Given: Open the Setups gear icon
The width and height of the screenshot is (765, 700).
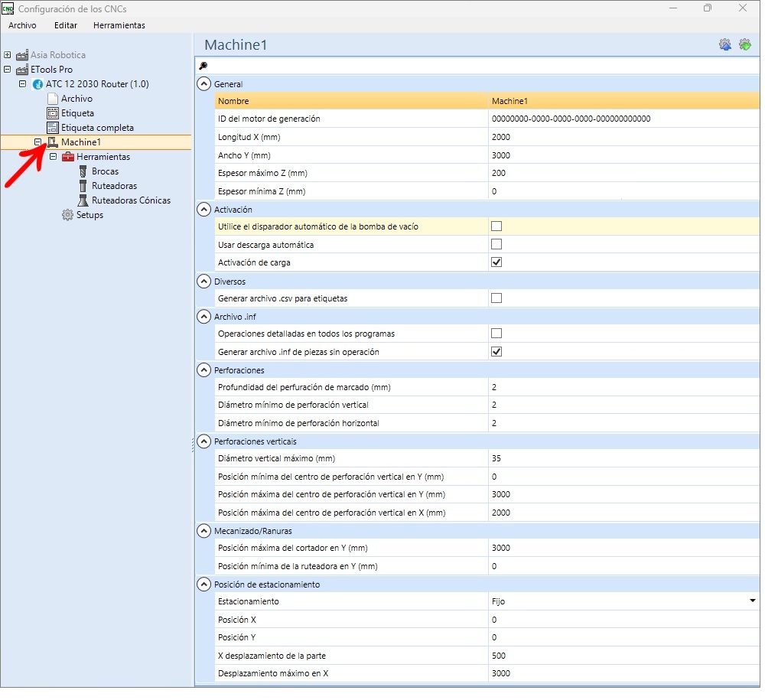Looking at the screenshot, I should pos(67,215).
